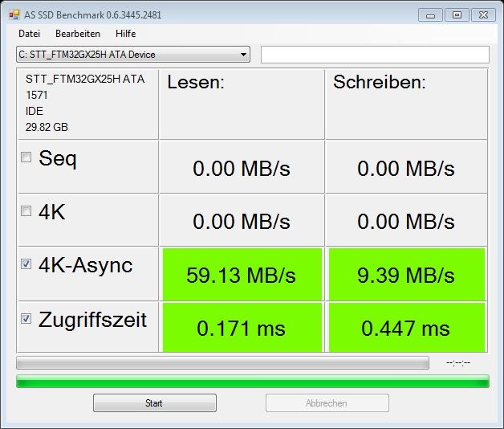This screenshot has width=504, height=429.
Task: Click the STT_FTM32GX25H ATA device name in the info panel
Action: point(85,79)
